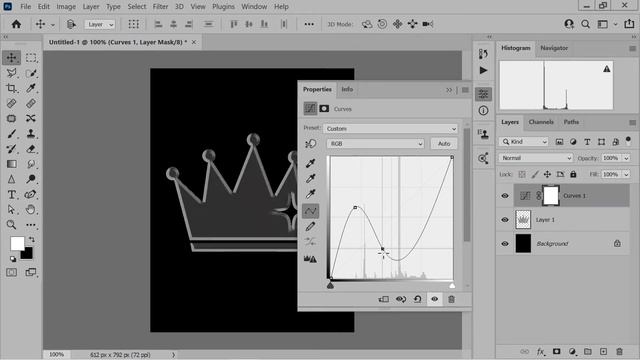Viewport: 640px width, 360px height.
Task: Select the Layer 1 thumbnail
Action: (523, 220)
